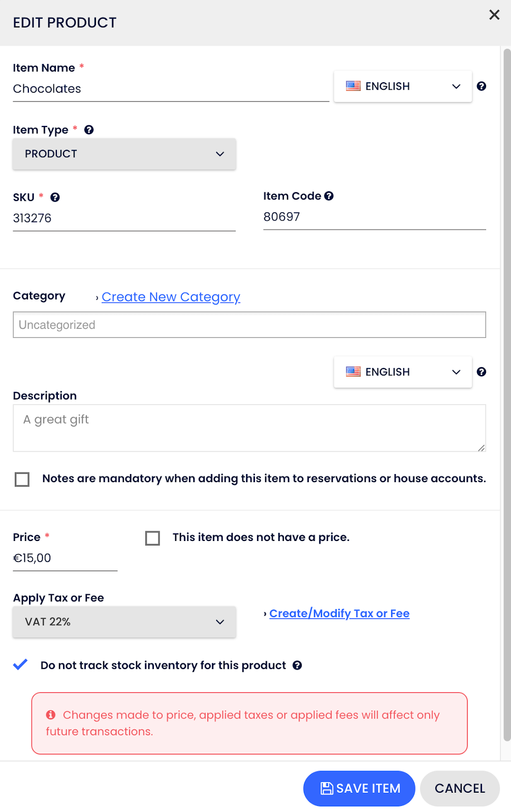This screenshot has width=511, height=812.
Task: Click the Uncategorized category field
Action: [249, 325]
